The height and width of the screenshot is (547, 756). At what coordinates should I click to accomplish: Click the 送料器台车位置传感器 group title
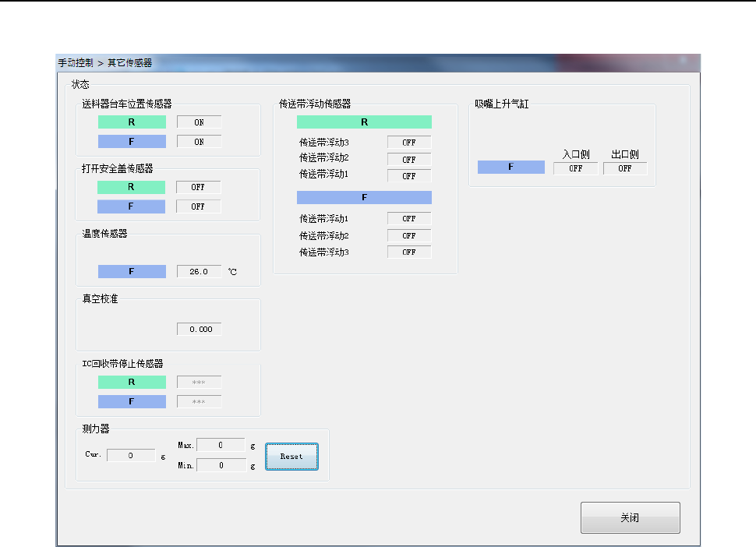(127, 104)
